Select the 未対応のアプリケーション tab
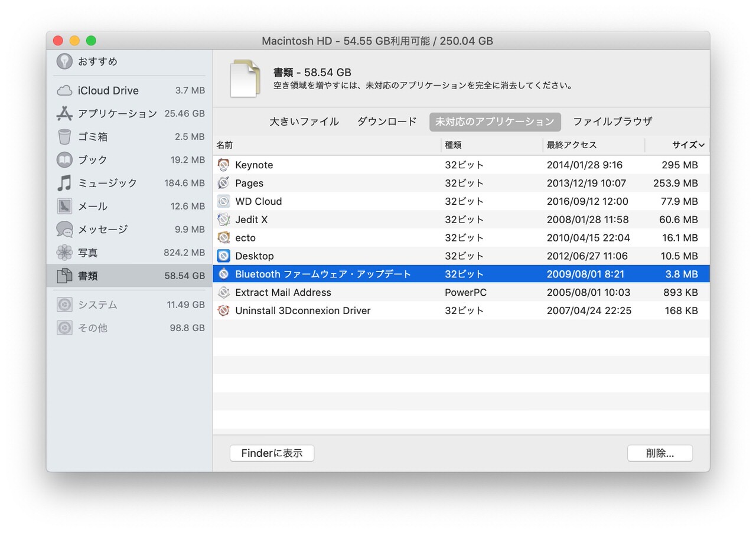The height and width of the screenshot is (533, 756). 495,122
